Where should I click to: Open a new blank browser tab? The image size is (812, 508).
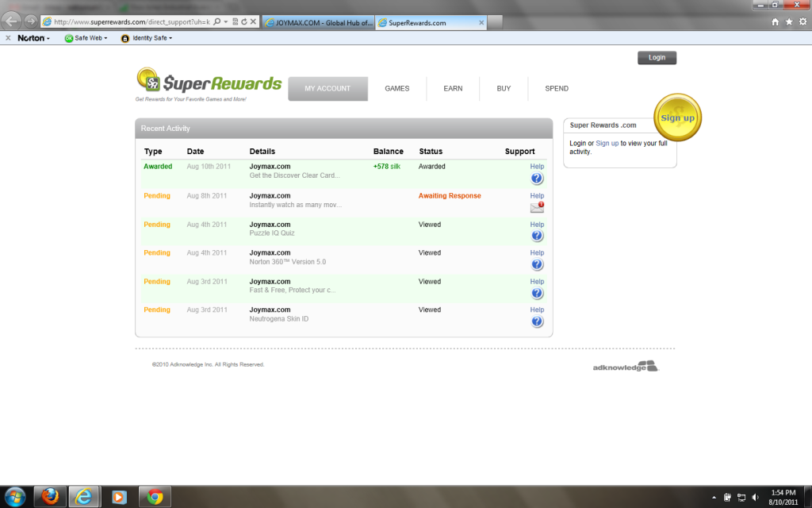pos(495,22)
